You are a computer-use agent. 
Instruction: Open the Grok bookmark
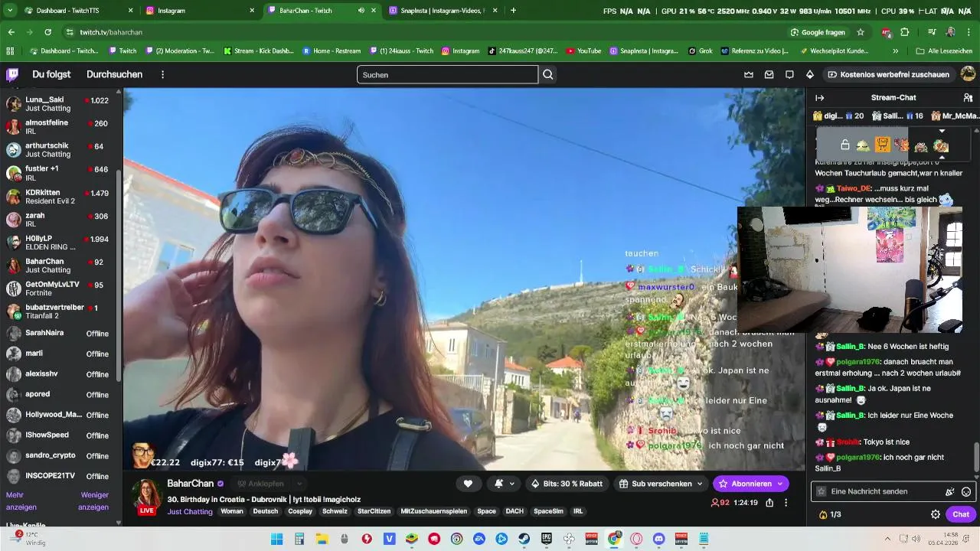pos(700,51)
